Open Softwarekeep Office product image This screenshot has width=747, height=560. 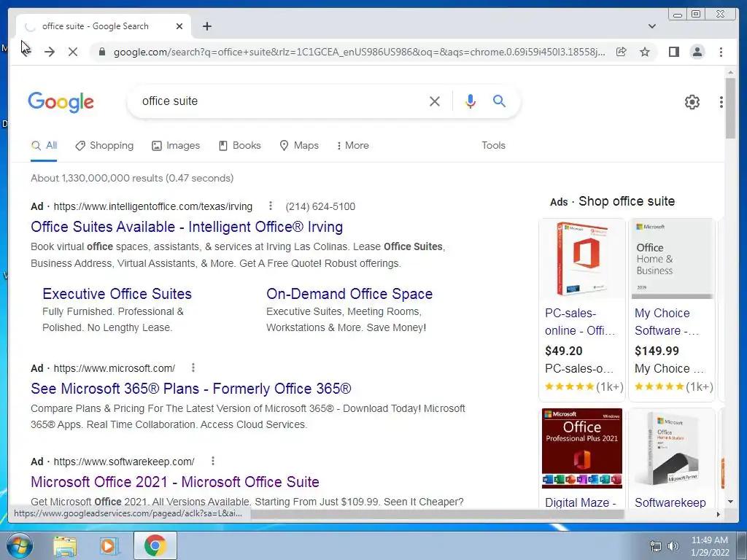(x=672, y=448)
